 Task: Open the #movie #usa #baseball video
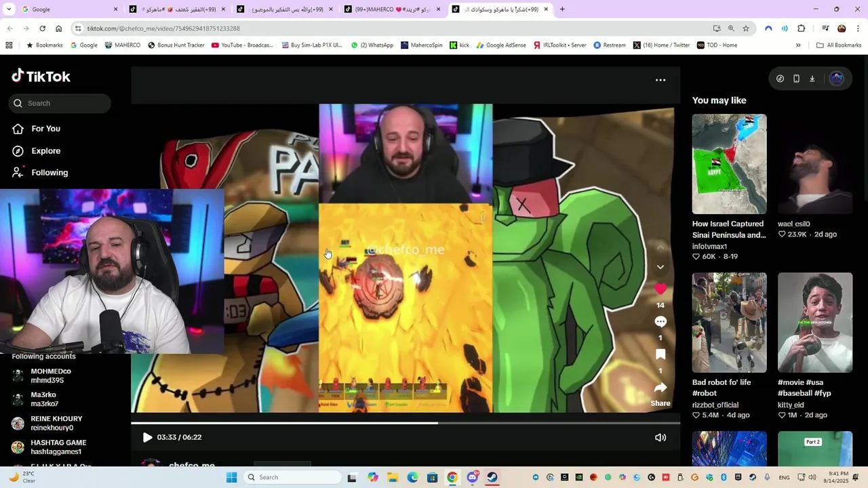[x=815, y=323]
